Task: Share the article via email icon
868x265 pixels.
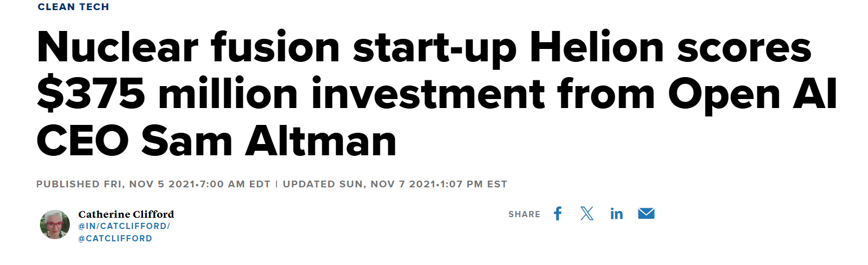Action: 646,214
